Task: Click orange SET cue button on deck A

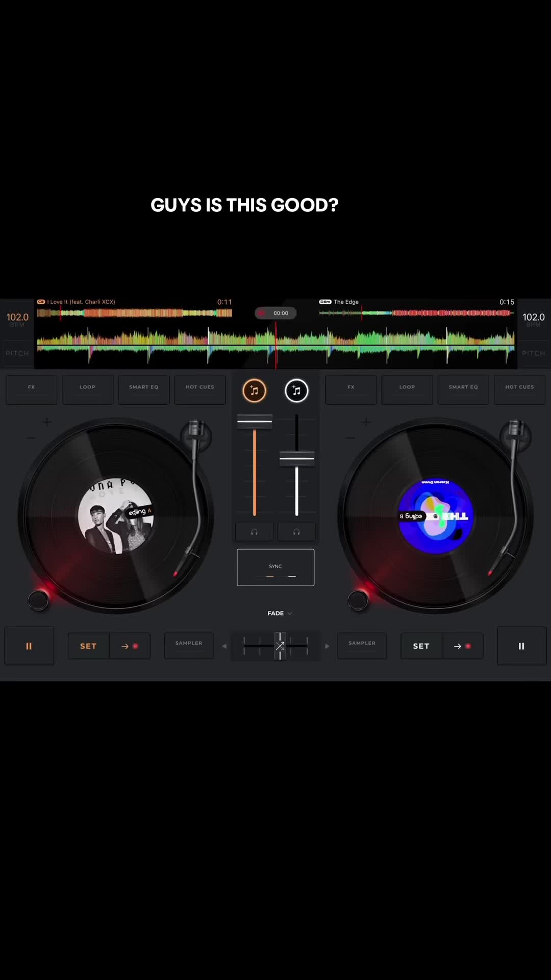Action: tap(88, 646)
